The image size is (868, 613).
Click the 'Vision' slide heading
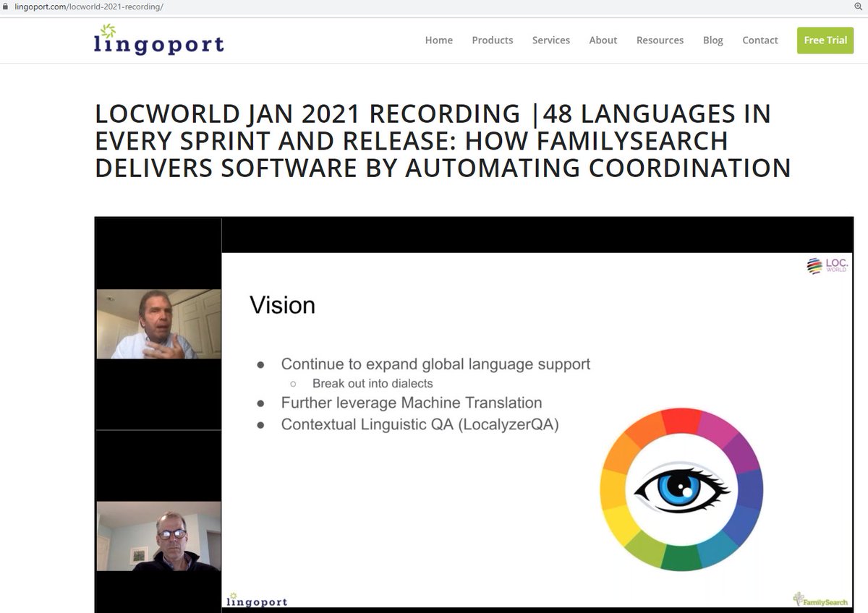283,305
